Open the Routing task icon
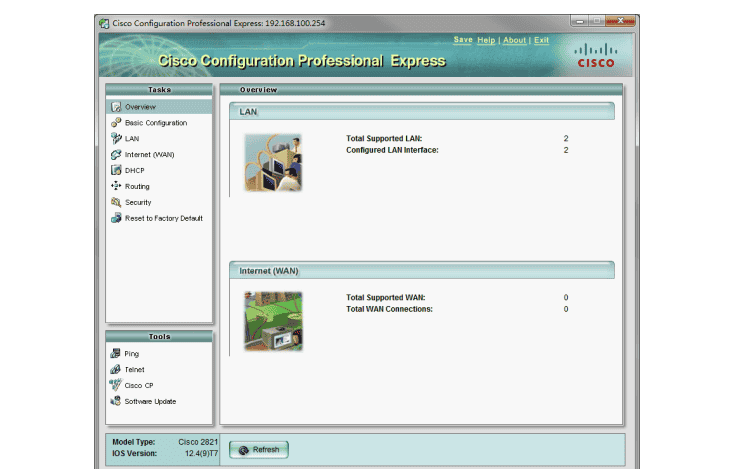 (x=116, y=186)
